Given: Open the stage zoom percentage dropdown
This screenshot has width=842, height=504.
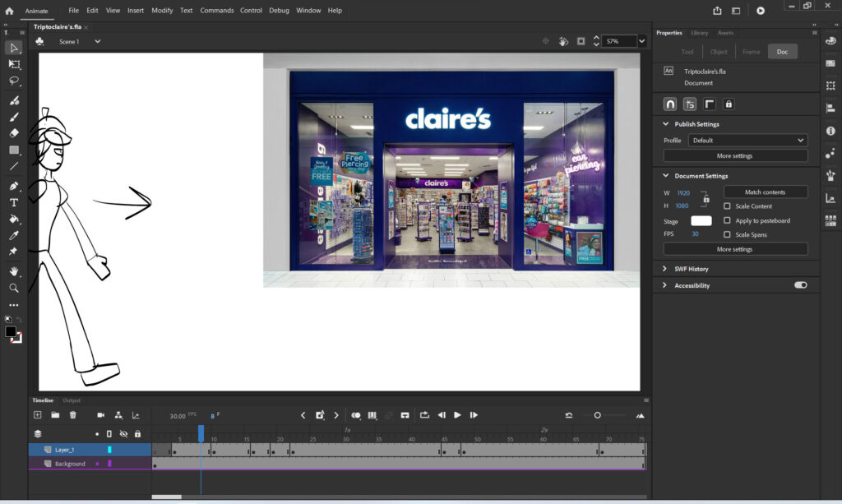Looking at the screenshot, I should pos(641,41).
